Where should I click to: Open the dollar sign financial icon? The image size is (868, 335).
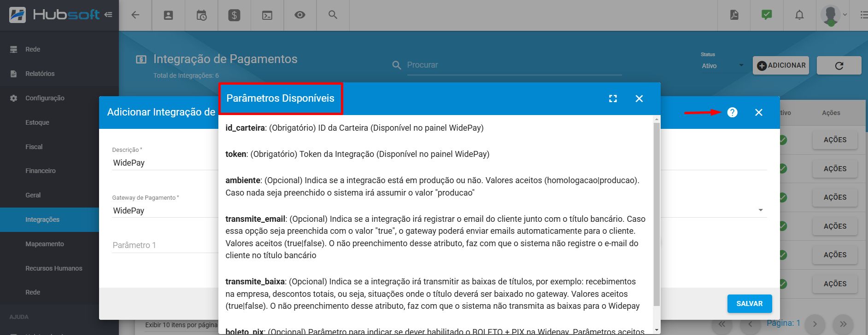[235, 15]
